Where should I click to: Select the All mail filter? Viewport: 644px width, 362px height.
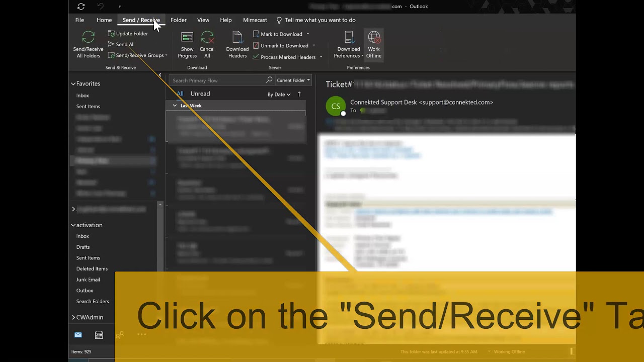[x=180, y=94]
